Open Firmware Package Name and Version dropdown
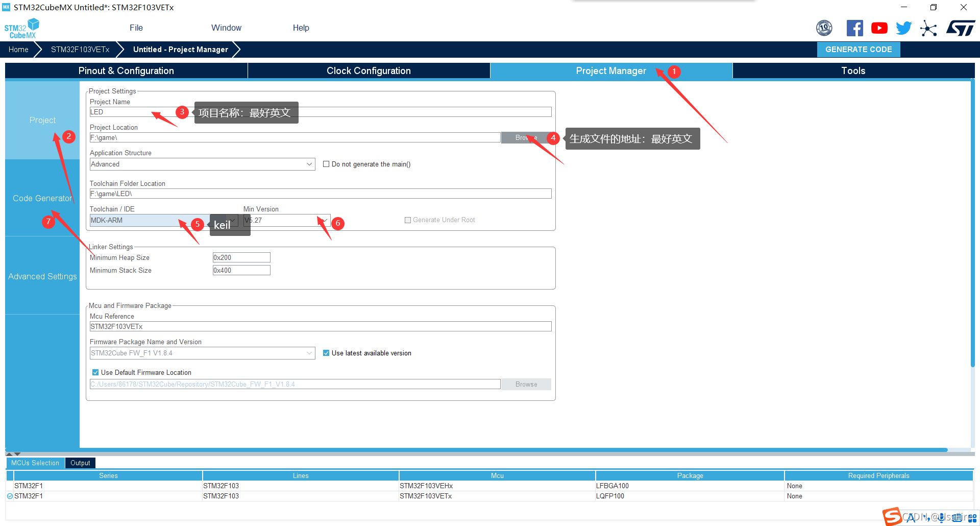 tap(202, 353)
